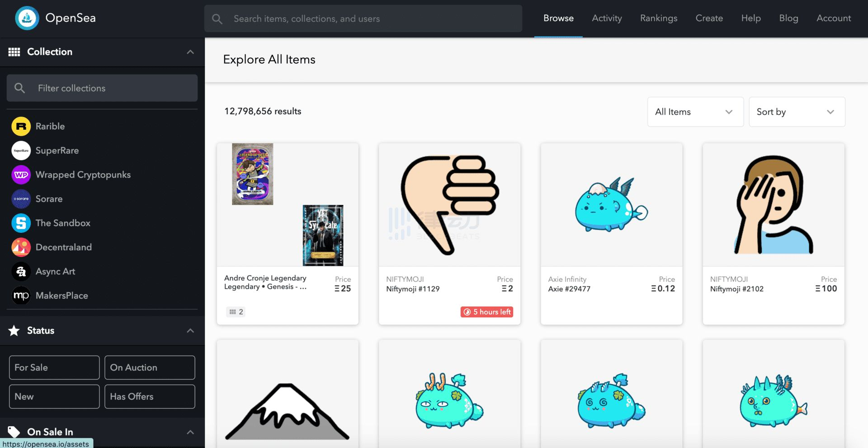Click bundle count icon on Andre Cronje card
The width and height of the screenshot is (868, 448).
coord(233,312)
